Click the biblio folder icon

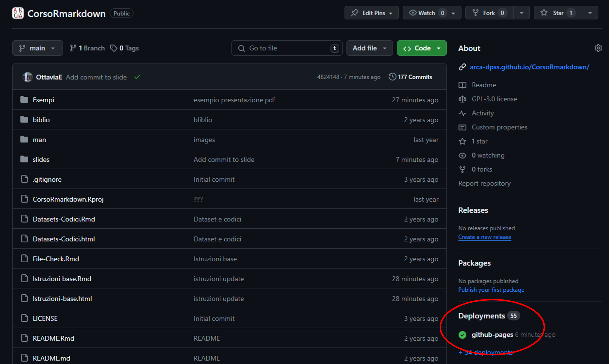24,120
